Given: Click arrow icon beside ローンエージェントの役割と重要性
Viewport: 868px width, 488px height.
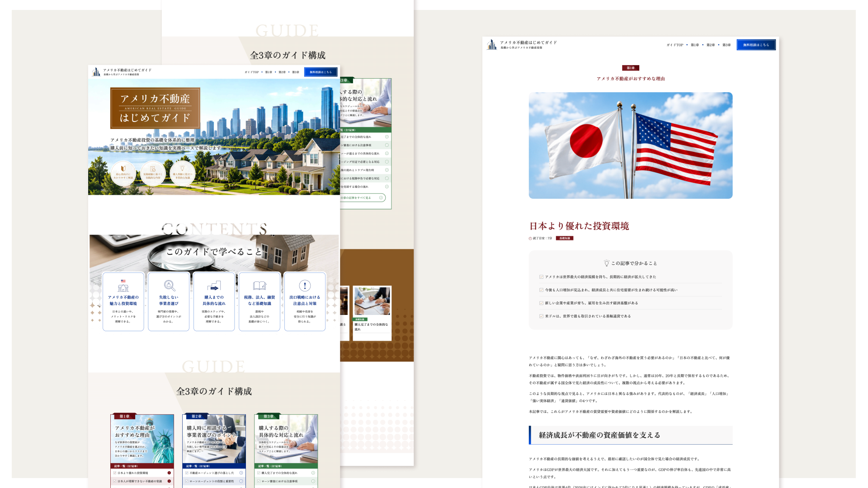Looking at the screenshot, I should 241,481.
